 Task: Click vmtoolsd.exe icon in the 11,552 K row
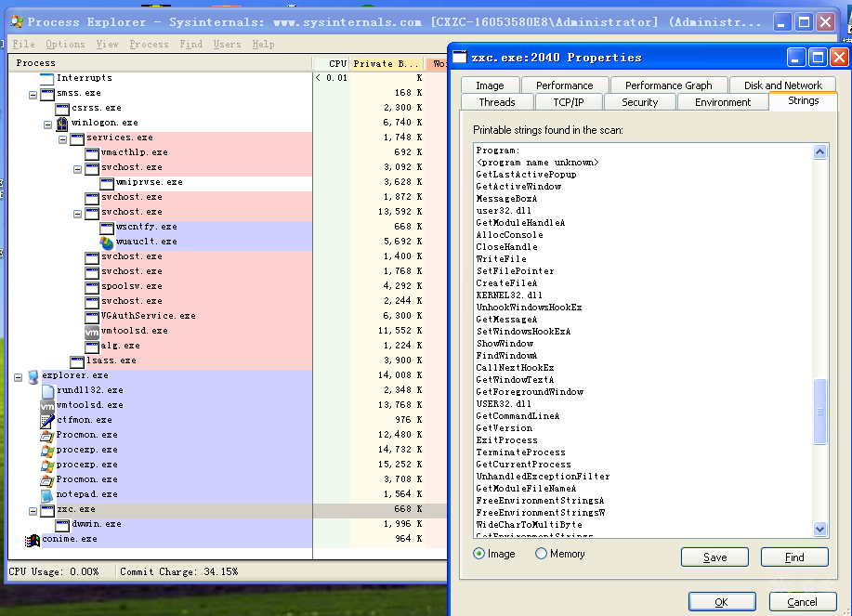click(92, 331)
